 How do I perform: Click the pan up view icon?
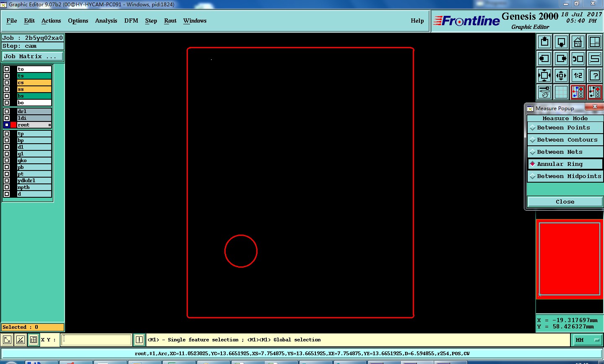544,42
